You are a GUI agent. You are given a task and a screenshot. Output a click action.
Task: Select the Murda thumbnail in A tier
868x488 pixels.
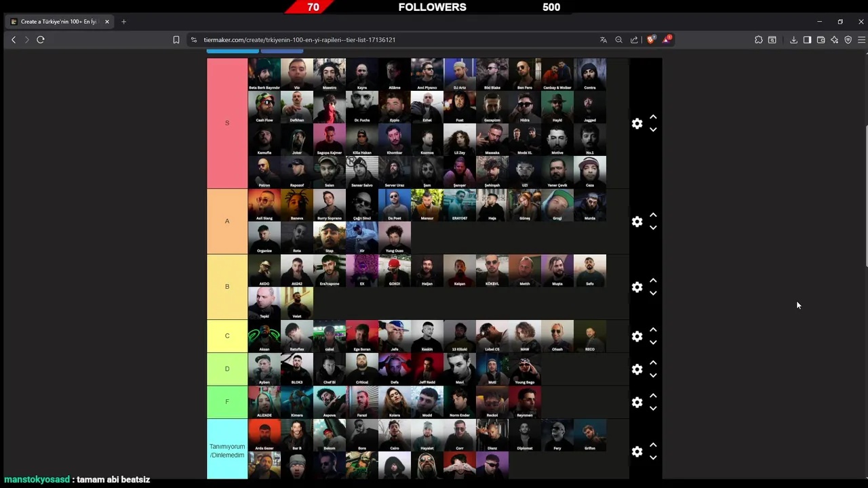(590, 205)
